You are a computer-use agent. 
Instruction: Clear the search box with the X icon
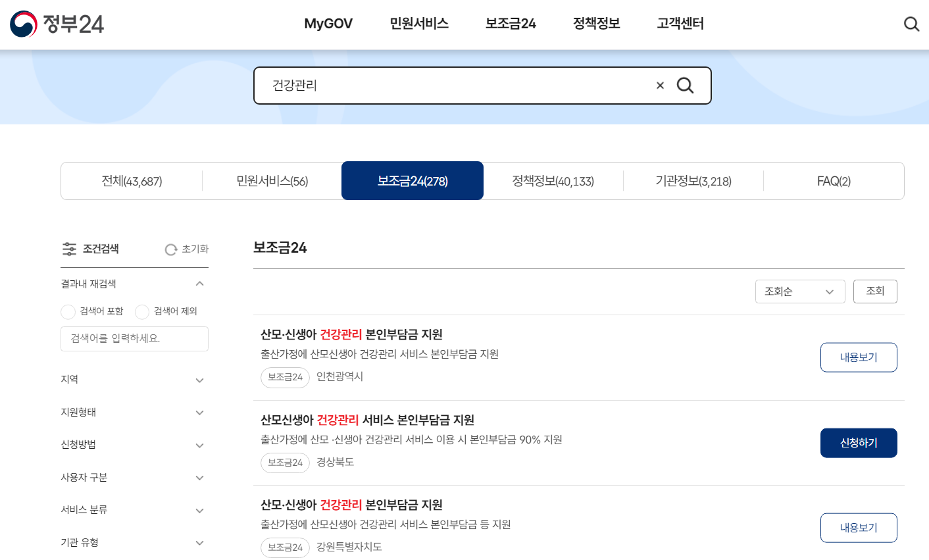[660, 86]
